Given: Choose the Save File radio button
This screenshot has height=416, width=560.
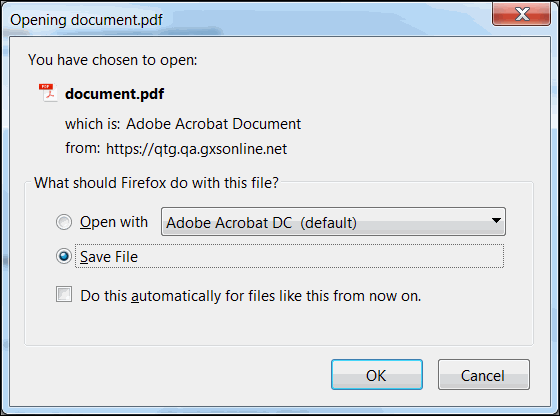Looking at the screenshot, I should tap(64, 256).
